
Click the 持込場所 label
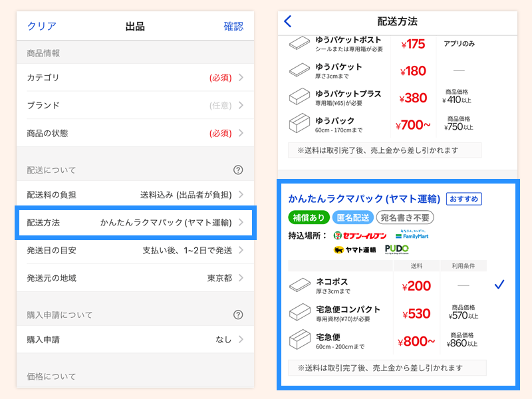307,235
